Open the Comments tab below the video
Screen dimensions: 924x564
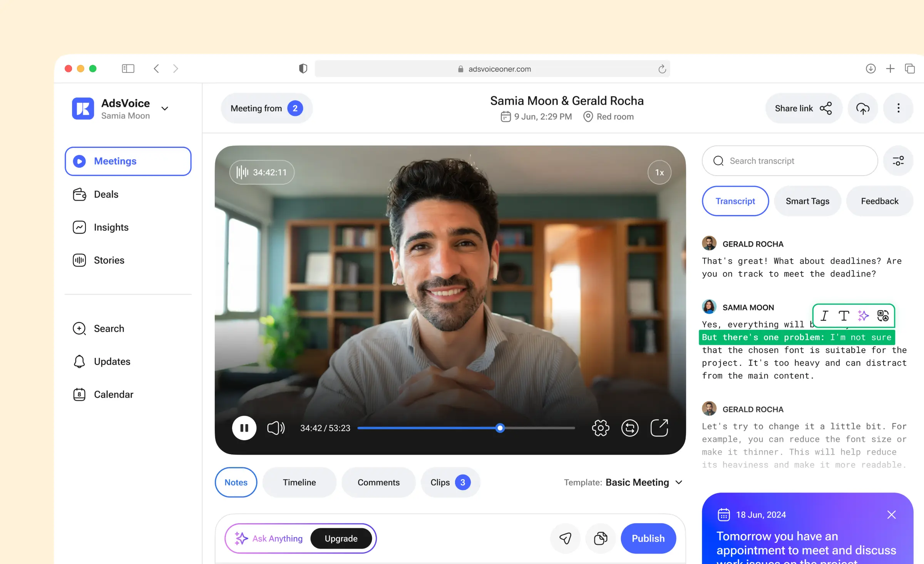pos(378,482)
